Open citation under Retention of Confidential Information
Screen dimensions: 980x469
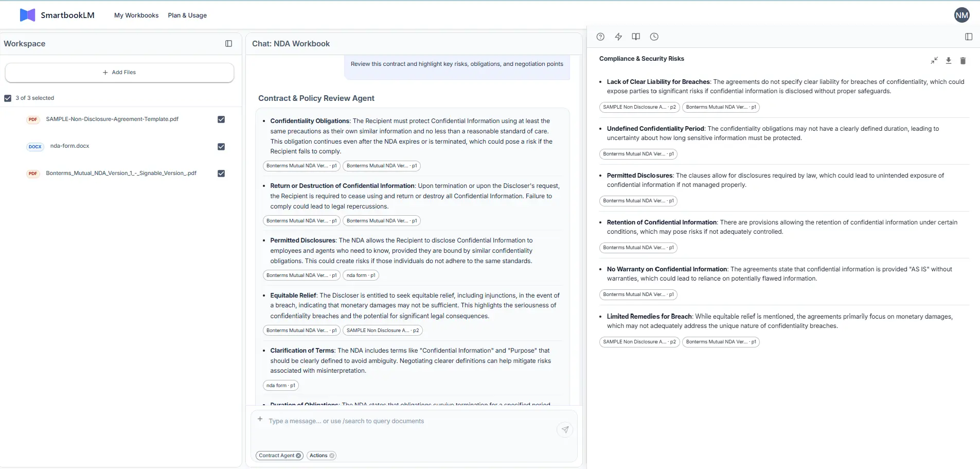[638, 248]
